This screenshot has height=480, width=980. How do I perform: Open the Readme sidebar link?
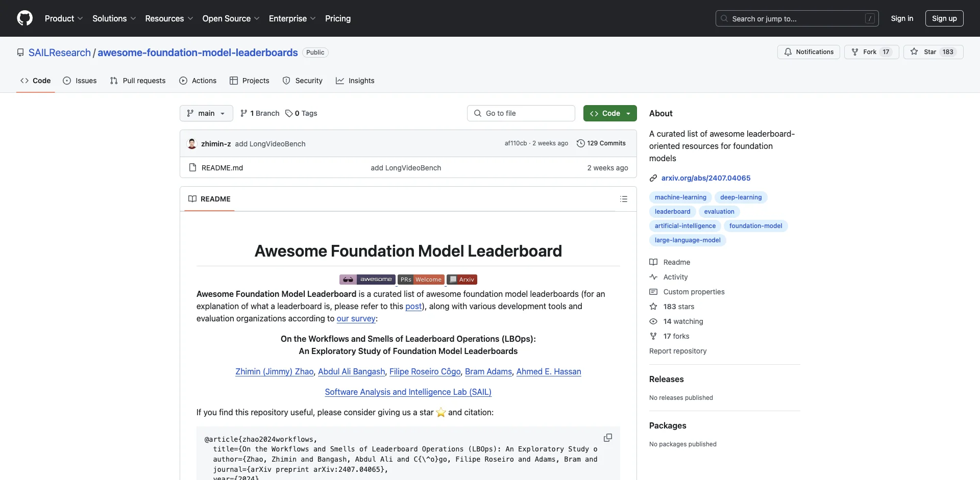point(670,262)
